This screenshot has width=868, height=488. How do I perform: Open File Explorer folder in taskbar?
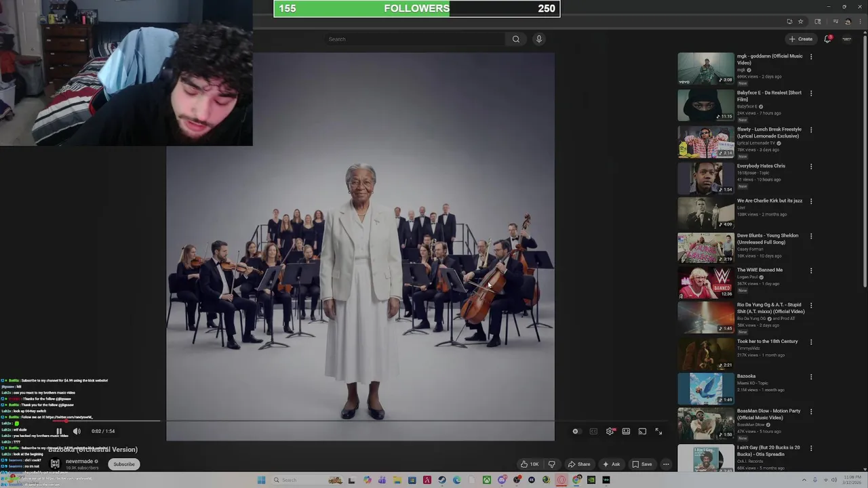click(x=397, y=481)
